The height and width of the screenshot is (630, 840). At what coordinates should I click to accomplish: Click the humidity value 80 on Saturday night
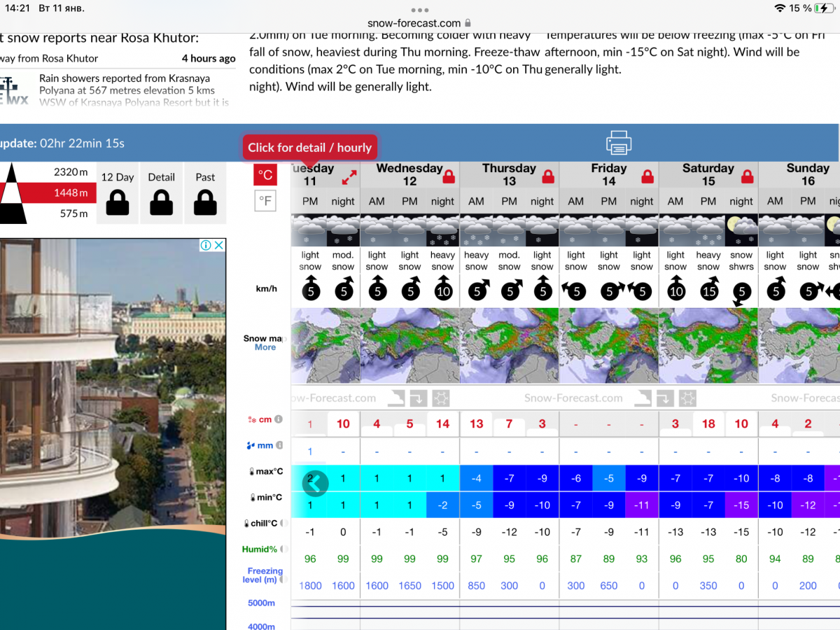pyautogui.click(x=741, y=559)
